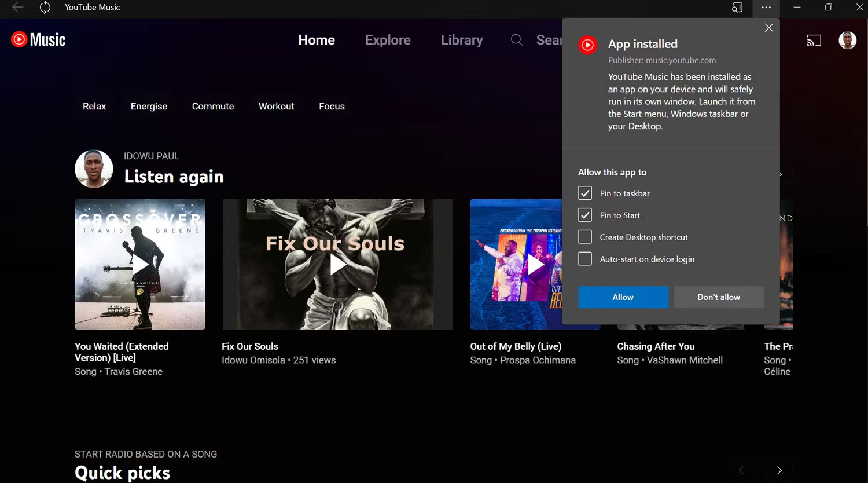Enable Create Desktop shortcut
The width and height of the screenshot is (868, 483).
click(584, 237)
